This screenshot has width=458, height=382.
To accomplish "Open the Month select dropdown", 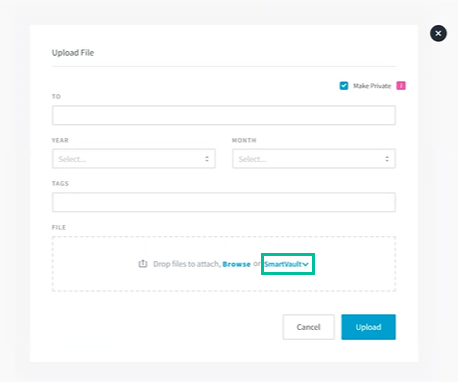I will coord(314,159).
